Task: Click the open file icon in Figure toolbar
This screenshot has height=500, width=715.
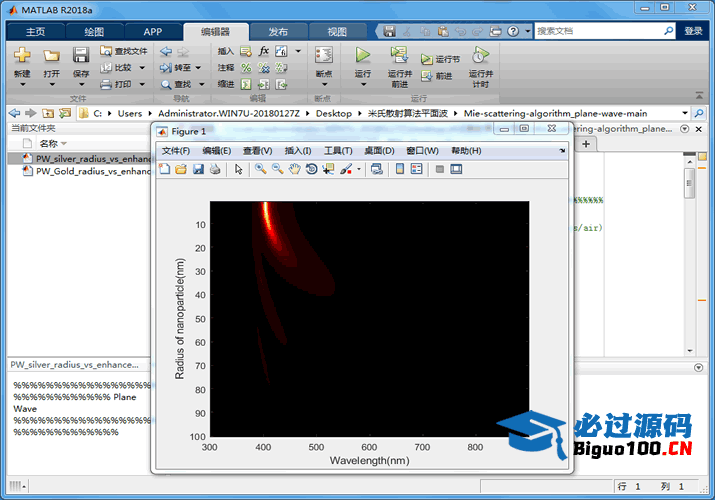Action: click(181, 169)
